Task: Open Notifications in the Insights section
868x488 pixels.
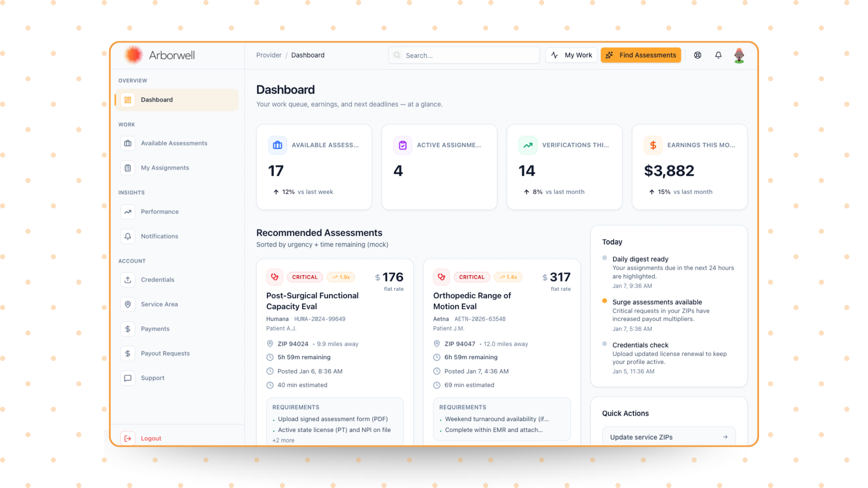Action: pos(159,236)
